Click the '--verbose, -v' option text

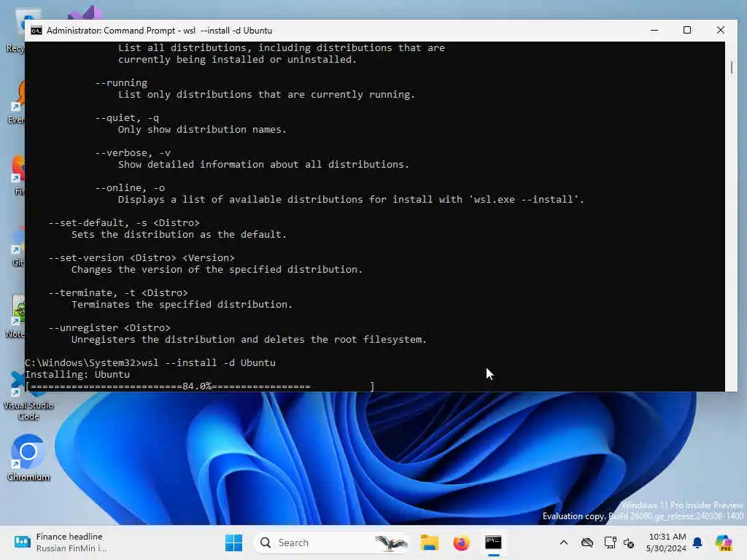tap(133, 153)
